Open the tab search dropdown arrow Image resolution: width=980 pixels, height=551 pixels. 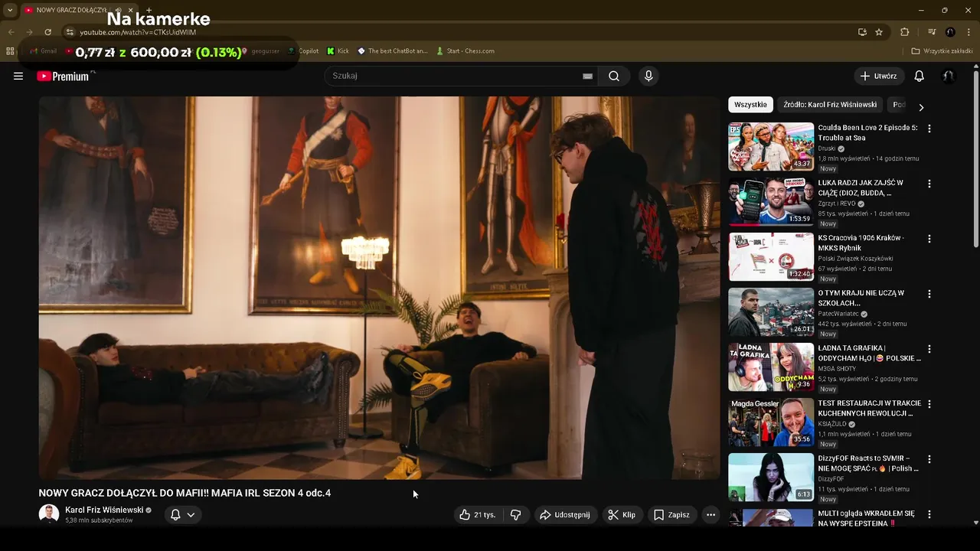[x=10, y=10]
